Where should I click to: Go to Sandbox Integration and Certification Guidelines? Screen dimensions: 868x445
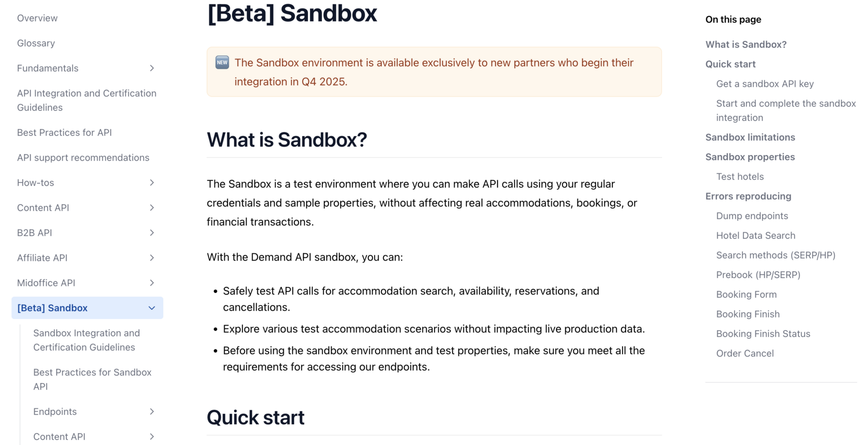coord(87,340)
